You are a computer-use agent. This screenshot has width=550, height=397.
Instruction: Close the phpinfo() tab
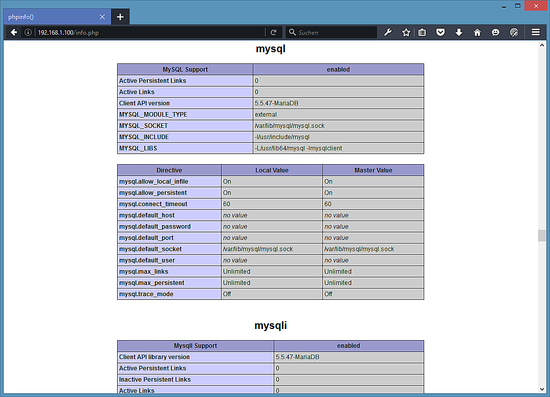coord(102,17)
